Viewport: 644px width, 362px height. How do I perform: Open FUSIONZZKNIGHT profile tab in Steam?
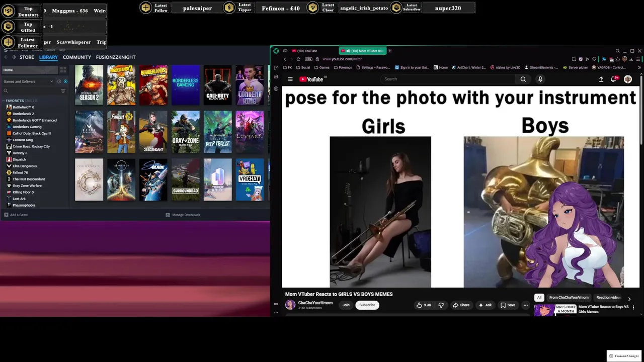point(116,57)
